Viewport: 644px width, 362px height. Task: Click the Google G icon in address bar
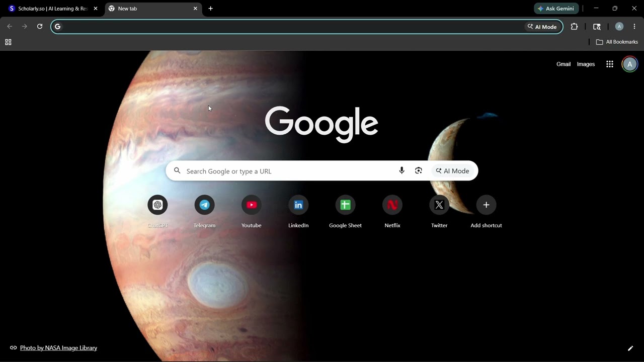coord(57,27)
